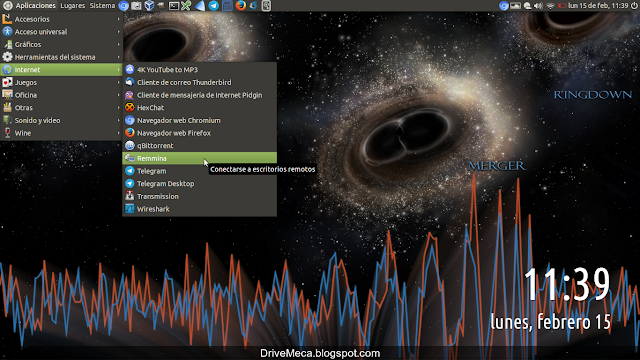Expand the Wine submenu arrow
Image resolution: width=640 pixels, height=360 pixels.
click(118, 133)
